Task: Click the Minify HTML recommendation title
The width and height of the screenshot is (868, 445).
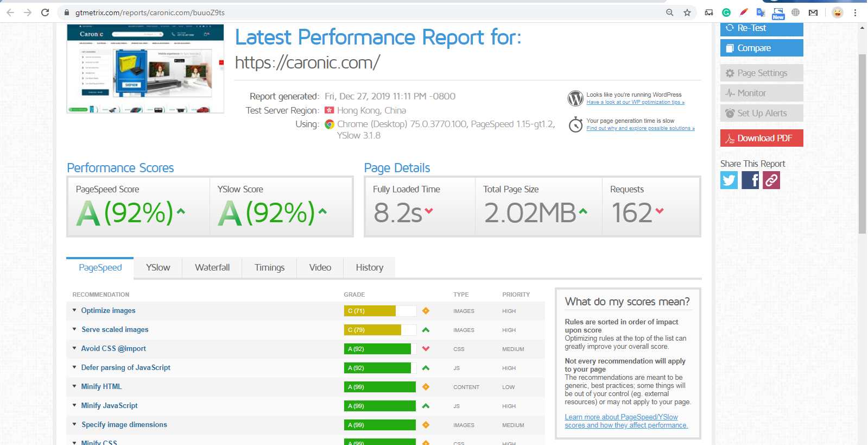Action: click(x=102, y=386)
